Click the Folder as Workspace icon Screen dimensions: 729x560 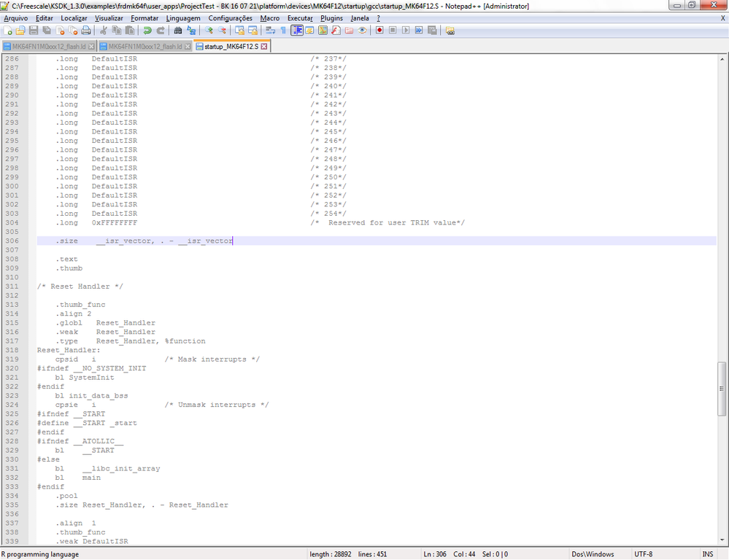[349, 31]
